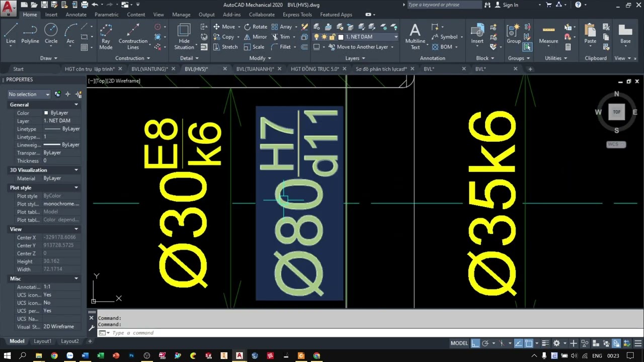Click the keyword search field
The width and height of the screenshot is (644, 362).
(444, 5)
